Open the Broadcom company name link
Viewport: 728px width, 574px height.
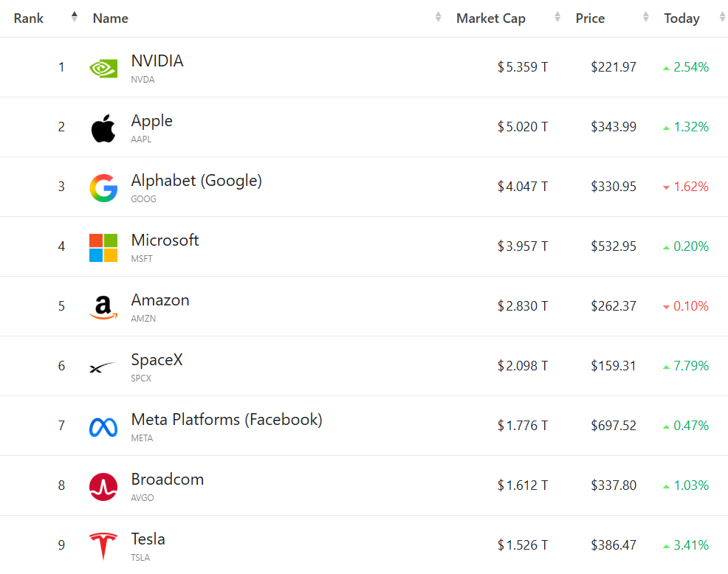[x=168, y=479]
